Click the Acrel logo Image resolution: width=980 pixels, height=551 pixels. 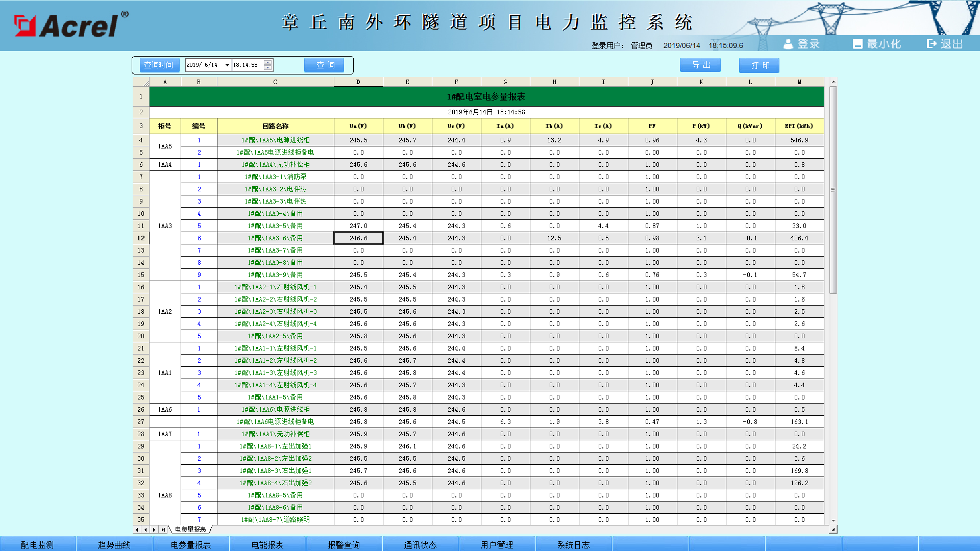tap(70, 24)
